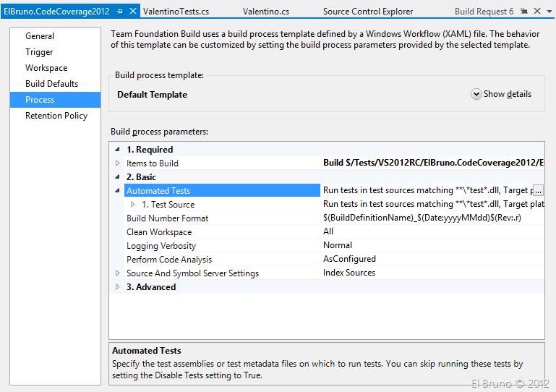Open the Source Control Explorer tab
This screenshot has width=556, height=392.
pyautogui.click(x=367, y=12)
